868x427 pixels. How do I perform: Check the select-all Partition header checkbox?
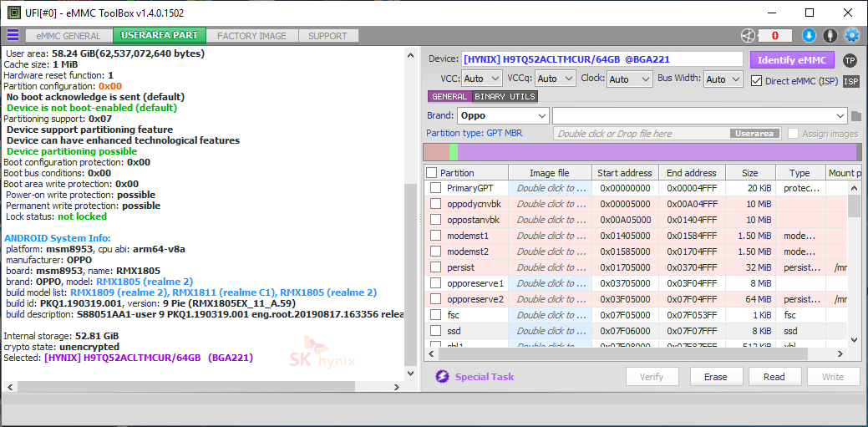432,173
